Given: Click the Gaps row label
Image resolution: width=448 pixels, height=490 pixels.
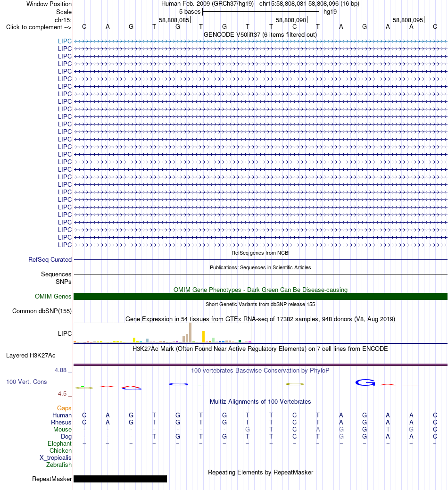Looking at the screenshot, I should pos(64,408).
